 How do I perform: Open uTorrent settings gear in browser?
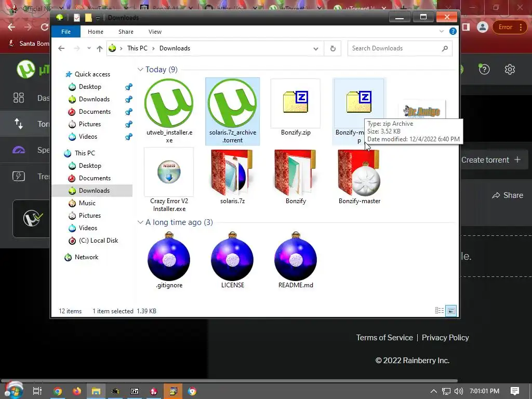tap(510, 69)
